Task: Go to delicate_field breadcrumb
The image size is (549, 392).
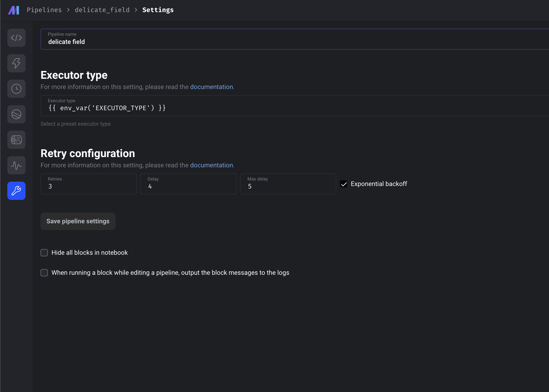Action: pyautogui.click(x=102, y=10)
